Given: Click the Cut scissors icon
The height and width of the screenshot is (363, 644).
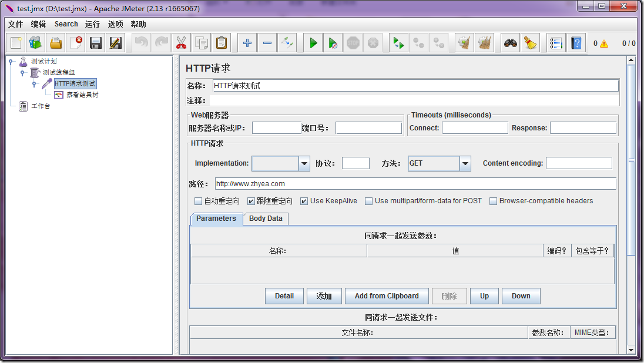Looking at the screenshot, I should point(181,43).
